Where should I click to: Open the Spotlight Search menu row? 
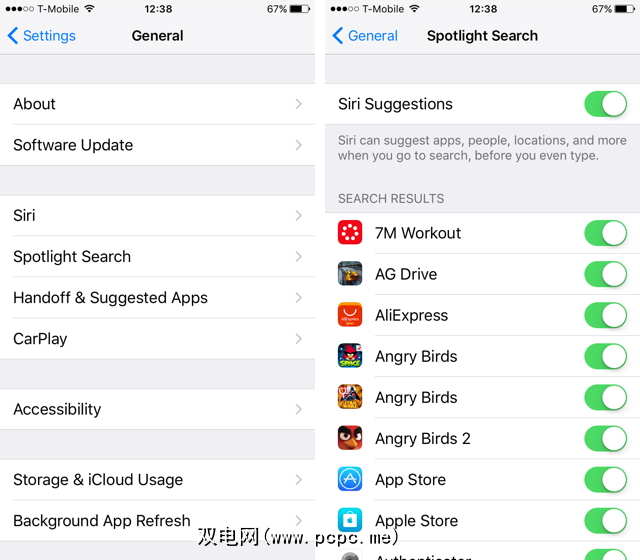158,257
